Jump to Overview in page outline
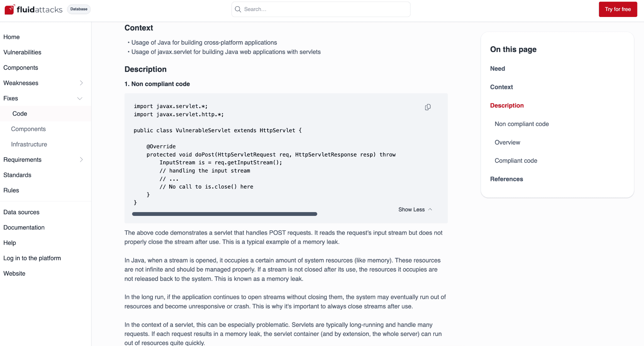 [507, 142]
